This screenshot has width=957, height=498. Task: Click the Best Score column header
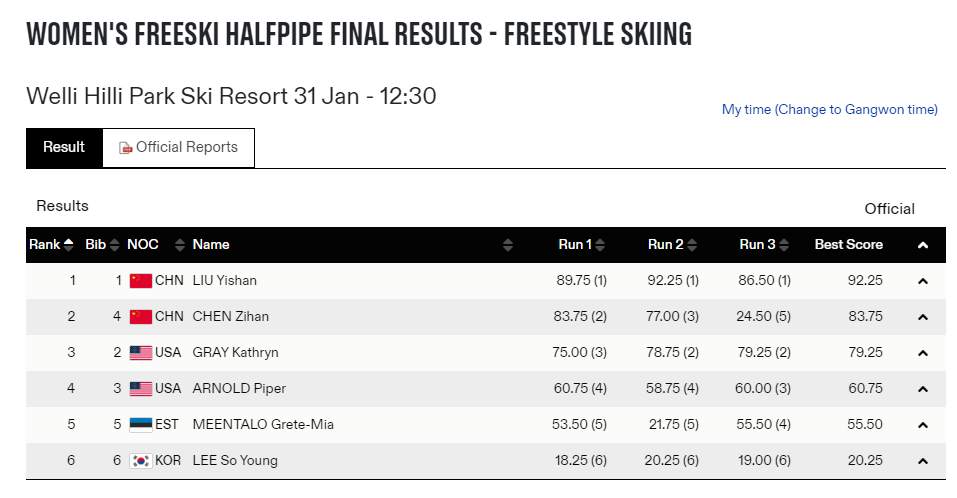pos(848,245)
